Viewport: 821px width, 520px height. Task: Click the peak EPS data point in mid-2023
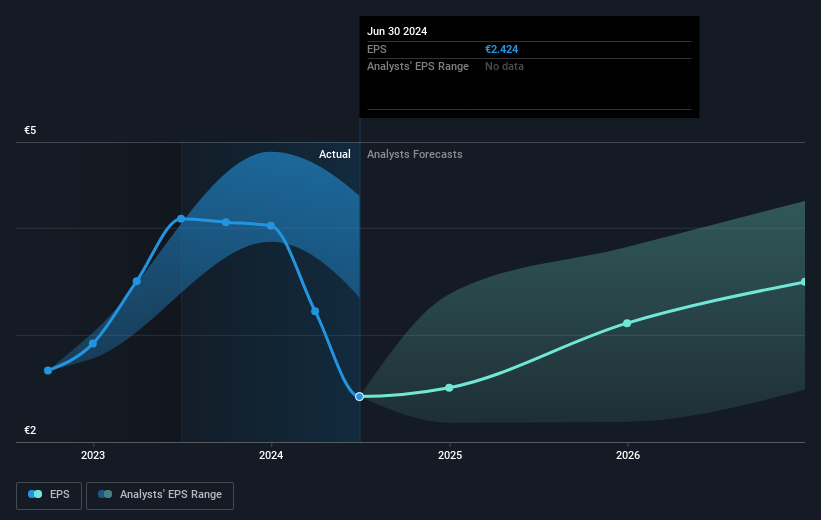tap(181, 219)
